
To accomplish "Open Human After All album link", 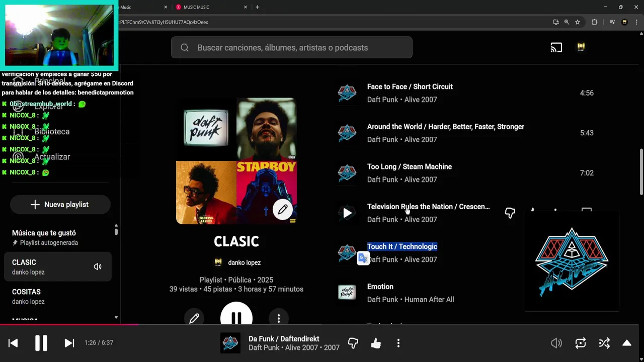I will tap(429, 300).
